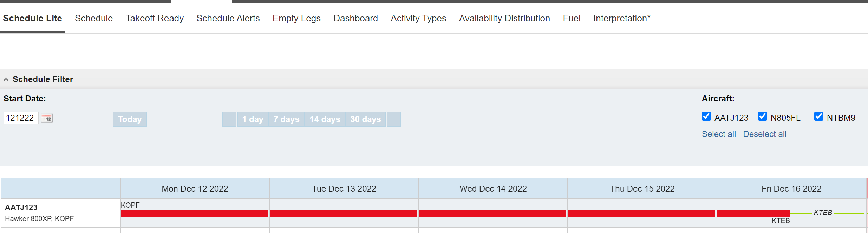868x233 pixels.
Task: Set the view range to 7 days
Action: click(x=286, y=119)
